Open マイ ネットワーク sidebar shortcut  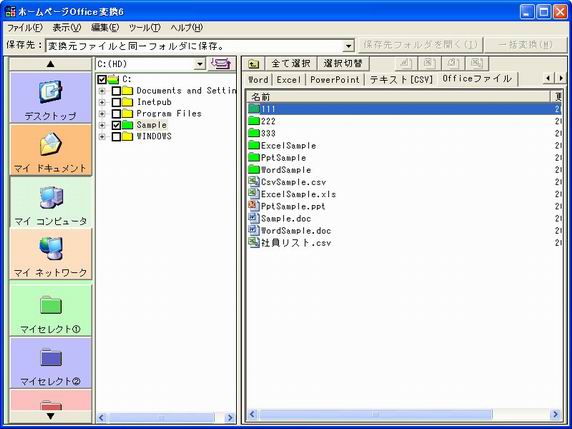pyautogui.click(x=51, y=254)
